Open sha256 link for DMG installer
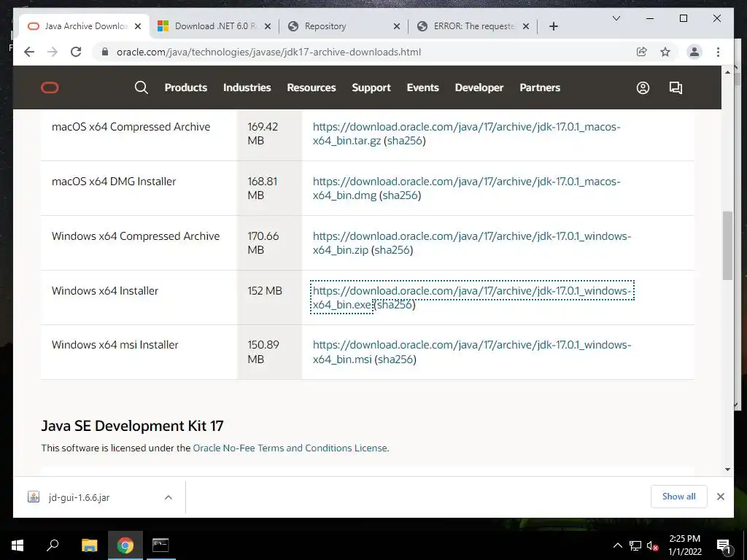The width and height of the screenshot is (747, 560). coord(400,195)
